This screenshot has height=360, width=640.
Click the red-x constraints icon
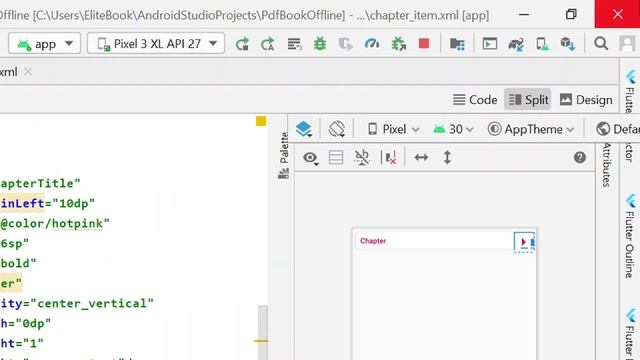coord(389,158)
